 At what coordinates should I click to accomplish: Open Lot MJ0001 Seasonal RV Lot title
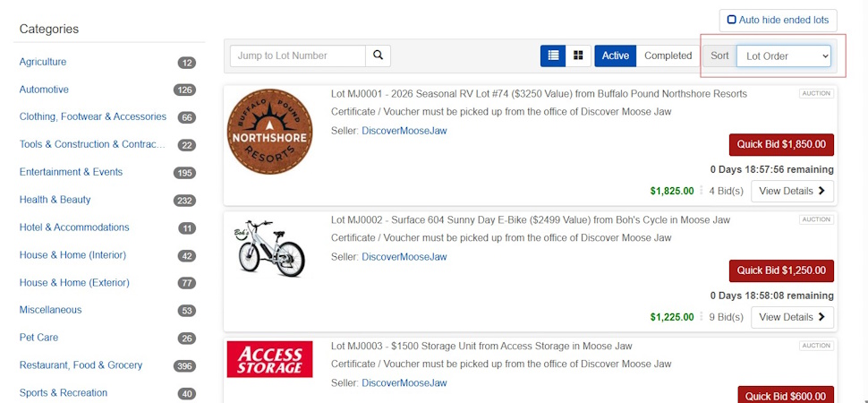click(540, 94)
